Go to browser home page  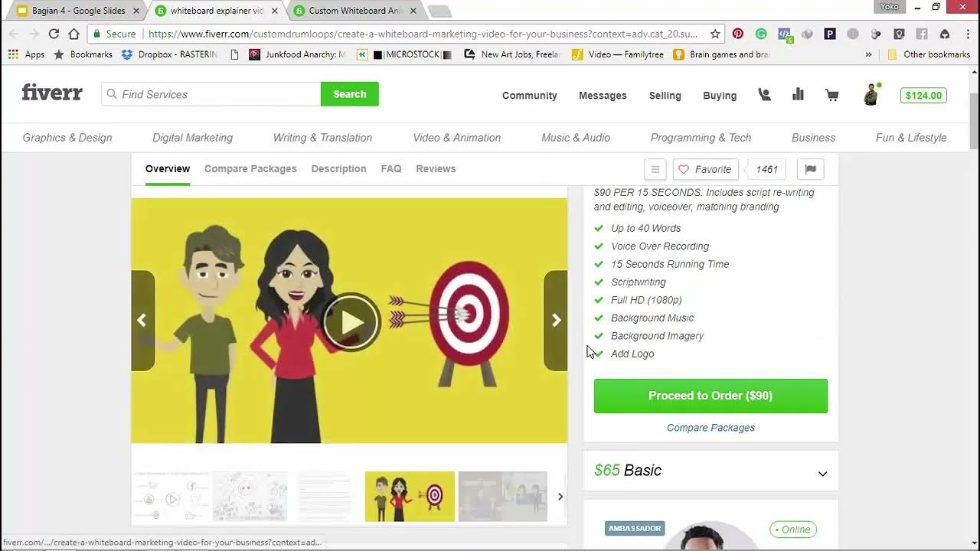coord(73,34)
